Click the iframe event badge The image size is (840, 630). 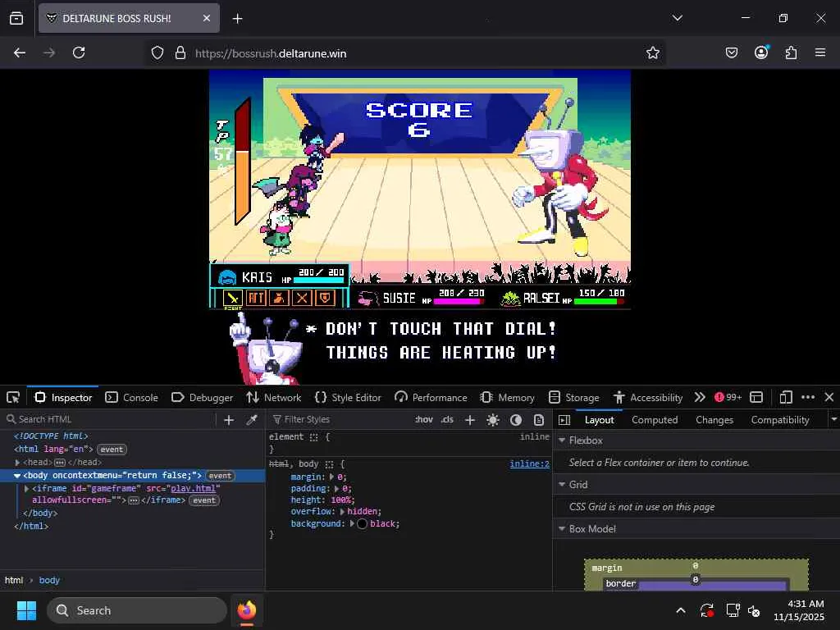204,500
